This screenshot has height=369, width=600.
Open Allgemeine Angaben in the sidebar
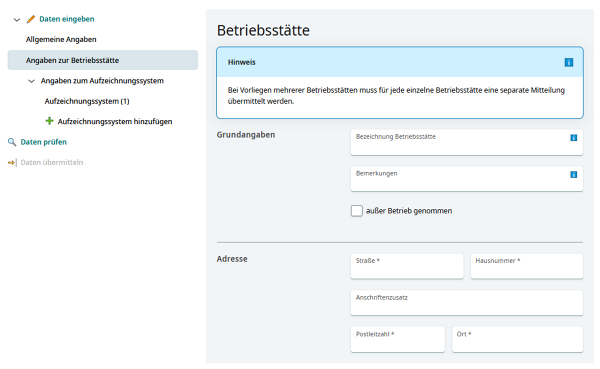coord(61,39)
